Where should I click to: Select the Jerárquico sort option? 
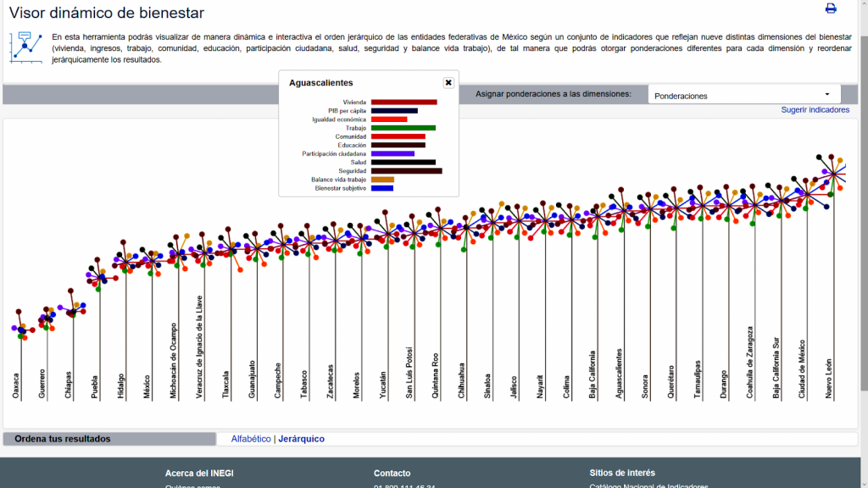click(301, 439)
